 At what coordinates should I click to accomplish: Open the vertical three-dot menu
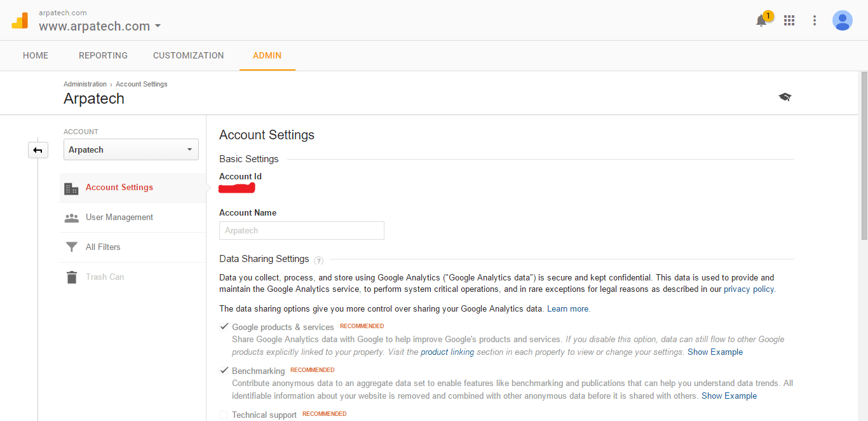click(815, 20)
